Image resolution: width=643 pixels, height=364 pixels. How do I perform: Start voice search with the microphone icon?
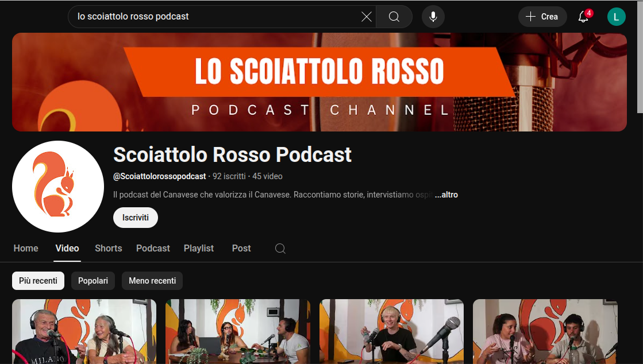point(433,17)
